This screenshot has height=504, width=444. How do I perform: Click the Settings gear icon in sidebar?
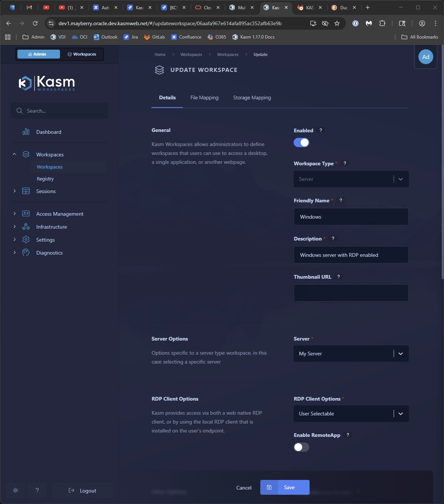click(x=26, y=239)
